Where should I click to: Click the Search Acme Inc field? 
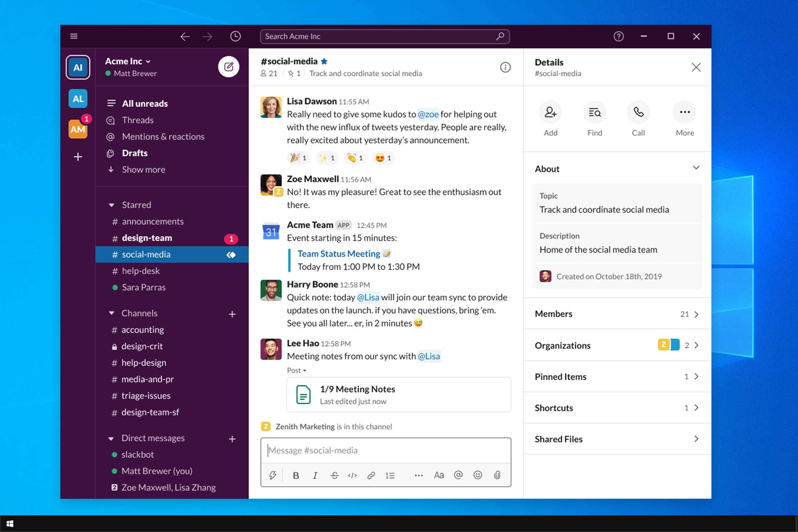[385, 36]
